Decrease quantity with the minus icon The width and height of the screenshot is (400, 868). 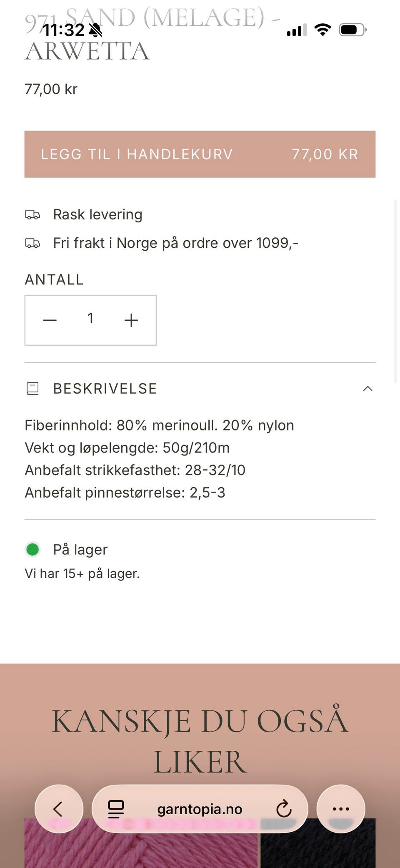tap(50, 320)
